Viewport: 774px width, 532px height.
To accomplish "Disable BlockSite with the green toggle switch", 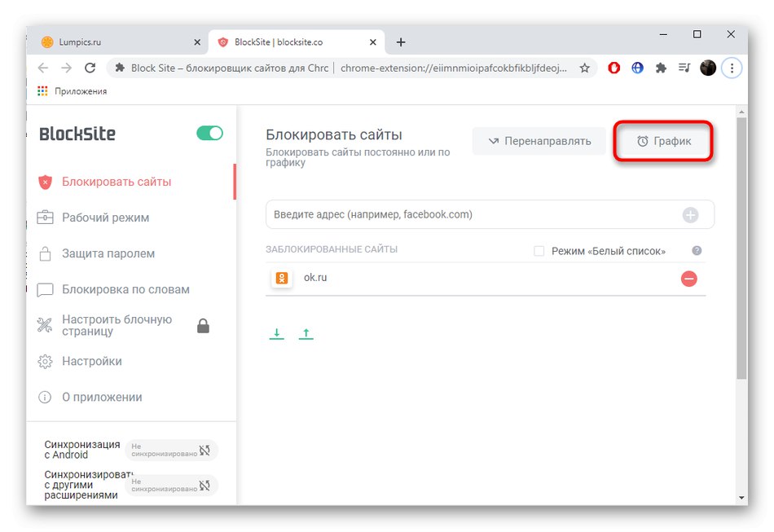I will click(209, 132).
